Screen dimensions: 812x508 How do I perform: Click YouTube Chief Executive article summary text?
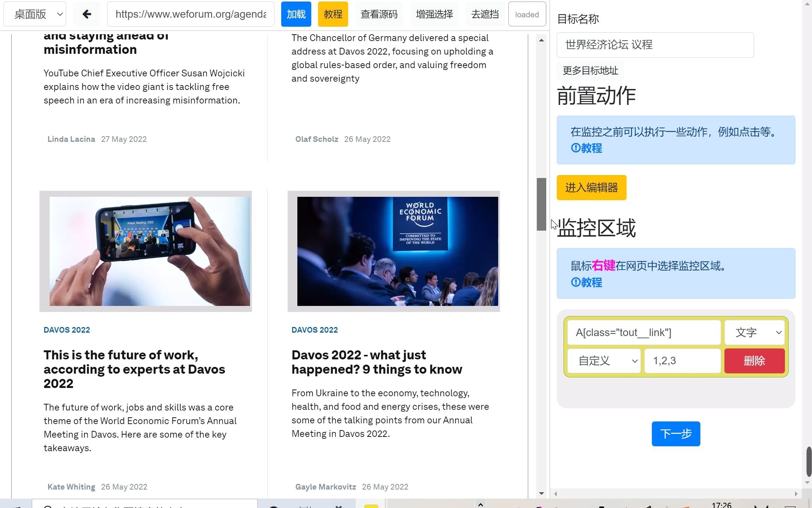144,87
